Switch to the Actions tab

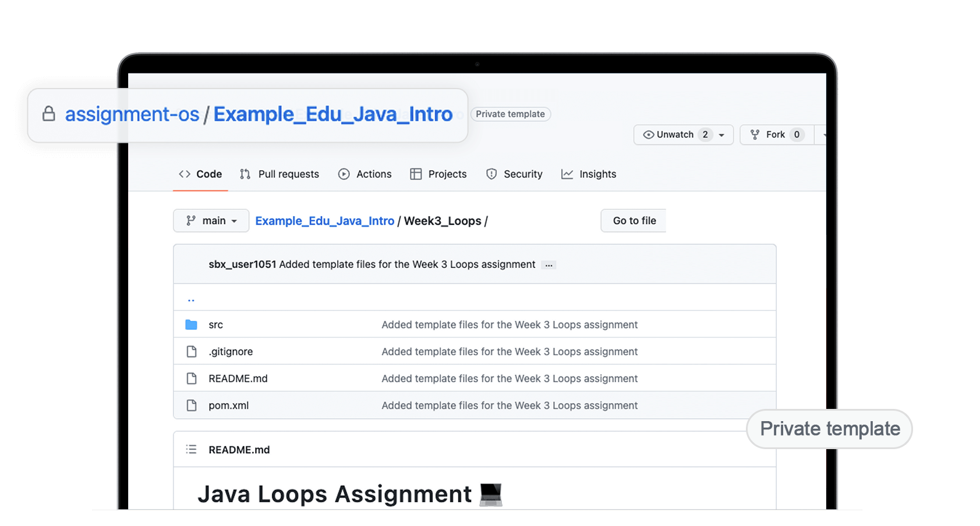click(x=373, y=174)
